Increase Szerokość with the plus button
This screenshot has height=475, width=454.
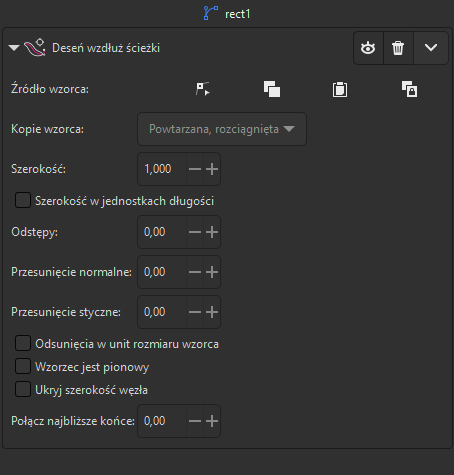(212, 169)
